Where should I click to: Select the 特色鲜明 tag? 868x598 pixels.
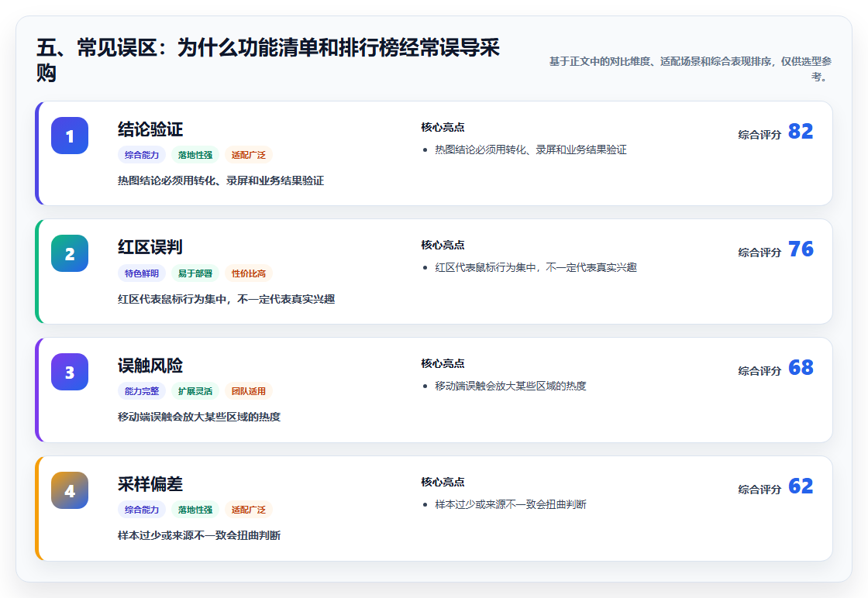tap(142, 273)
